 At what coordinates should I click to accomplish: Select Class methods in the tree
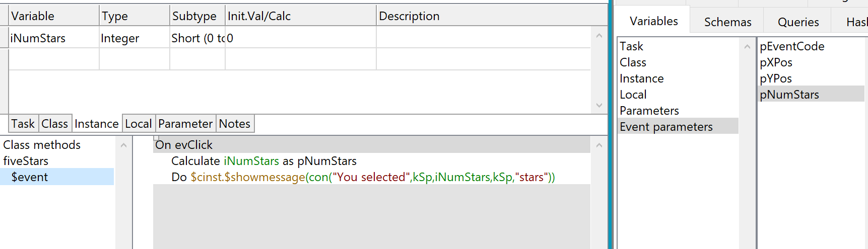click(42, 145)
